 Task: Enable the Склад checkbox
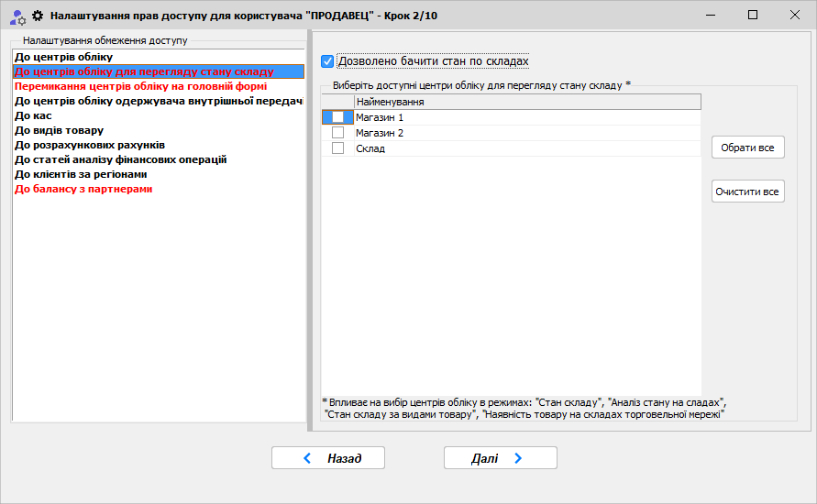tap(337, 148)
